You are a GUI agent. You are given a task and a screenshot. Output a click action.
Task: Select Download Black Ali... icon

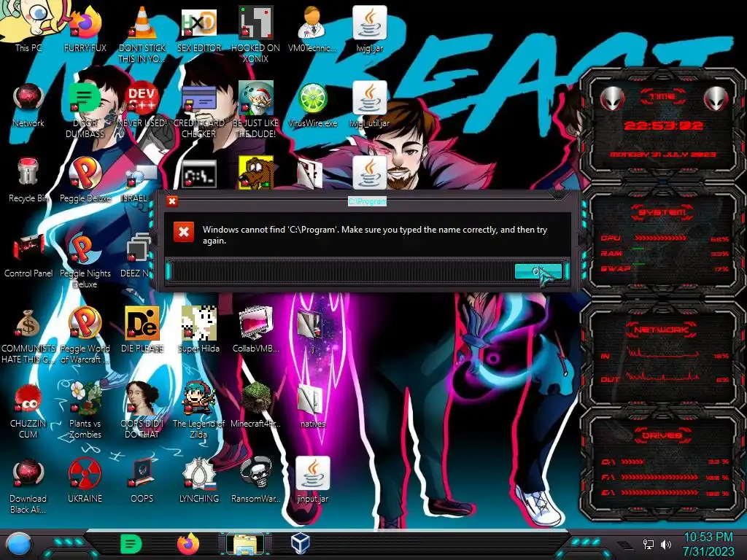click(28, 486)
